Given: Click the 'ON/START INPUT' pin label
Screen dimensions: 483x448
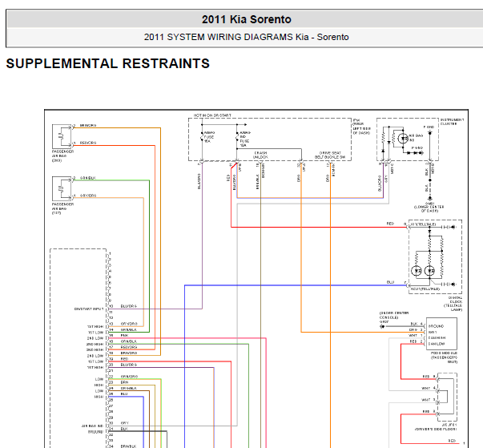Looking at the screenshot, I should [89, 309].
